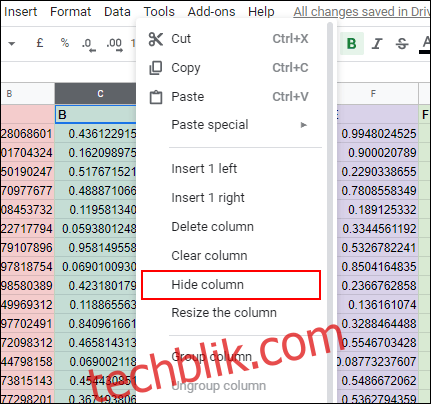The height and width of the screenshot is (404, 431).
Task: Click the clipboard Paste icon
Action: point(156,97)
